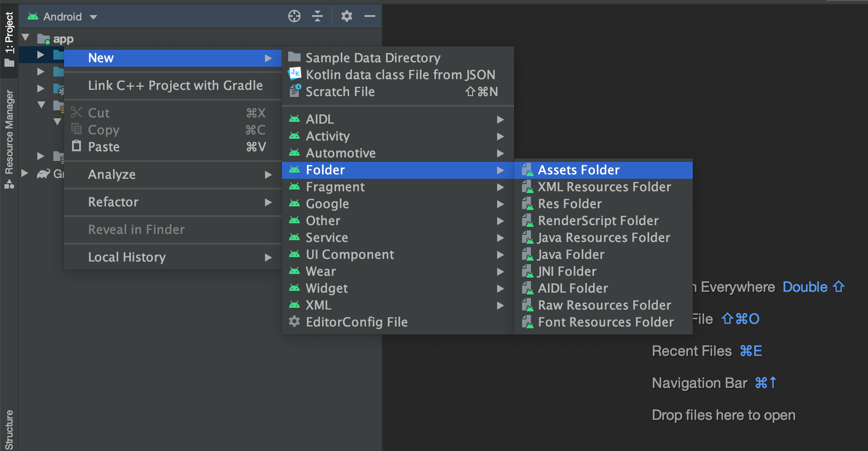The image size is (868, 451).
Task: Click the EditorConfig File gear icon
Action: pos(294,322)
